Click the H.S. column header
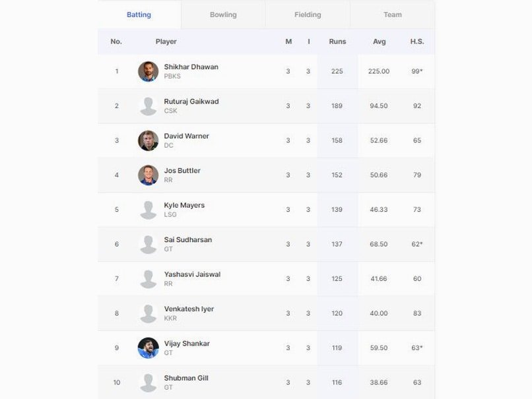The height and width of the screenshot is (399, 532). click(x=417, y=42)
